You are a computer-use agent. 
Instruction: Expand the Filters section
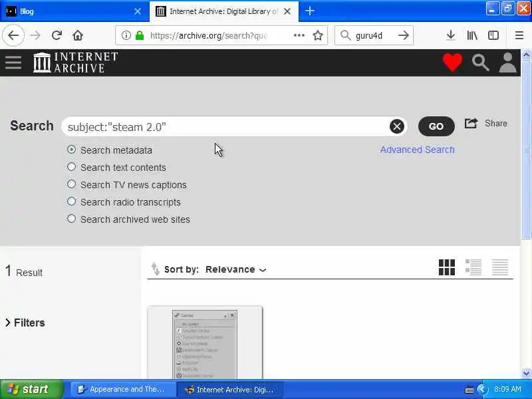[x=25, y=323]
